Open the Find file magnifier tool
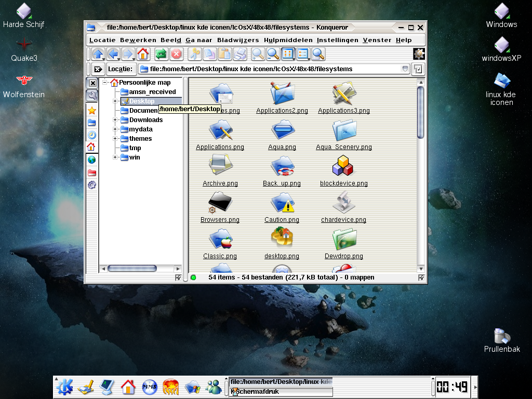 coord(318,54)
